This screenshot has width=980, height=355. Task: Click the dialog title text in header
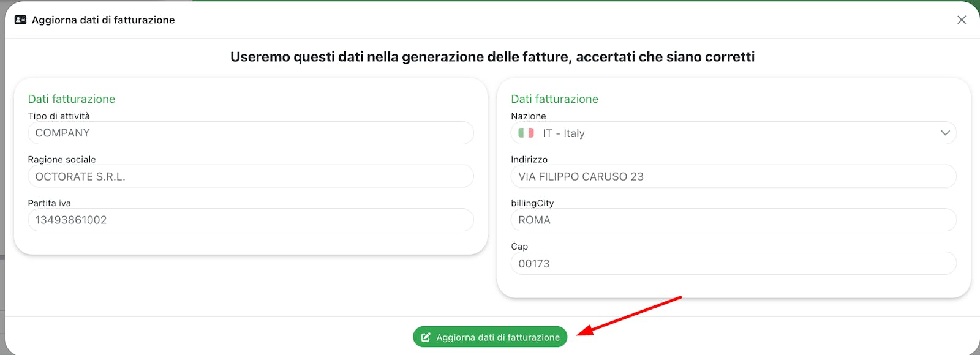[103, 20]
